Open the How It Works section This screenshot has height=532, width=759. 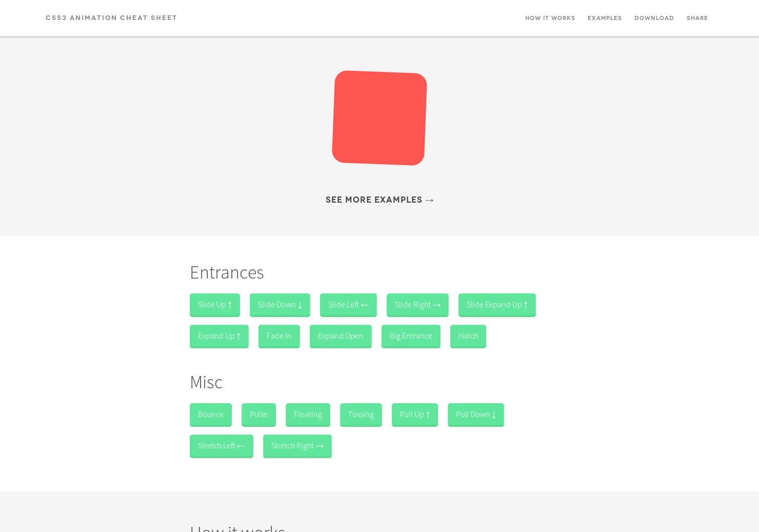pos(550,18)
